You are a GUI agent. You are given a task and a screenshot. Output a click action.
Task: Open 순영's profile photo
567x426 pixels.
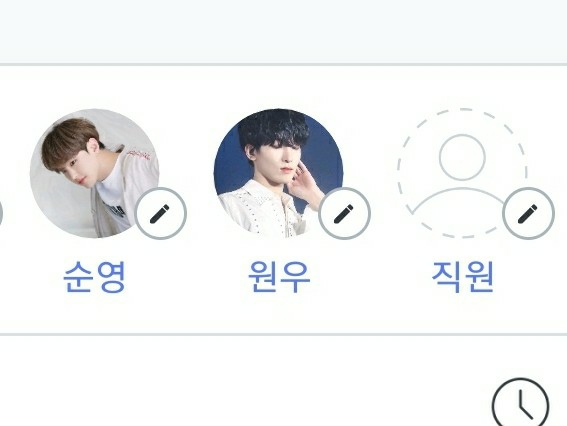[95, 173]
